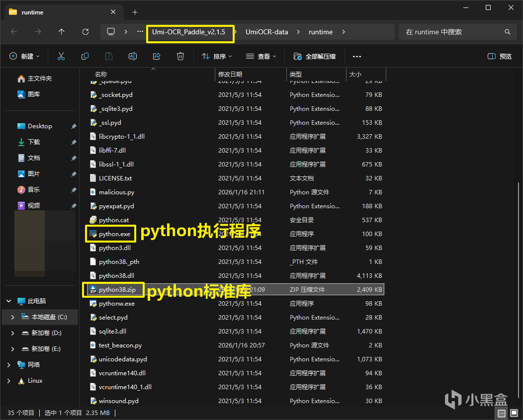The height and width of the screenshot is (420, 523).
Task: Open the 新建 dropdown
Action: pos(25,56)
